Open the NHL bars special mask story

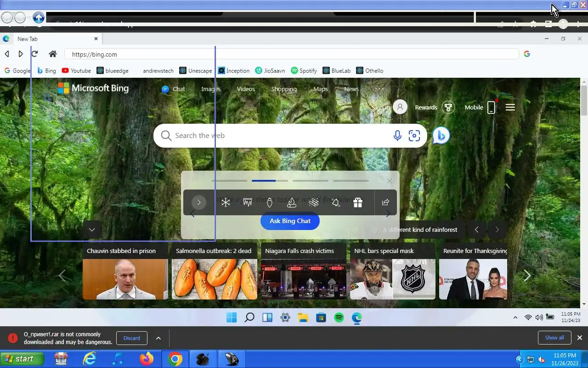393,271
